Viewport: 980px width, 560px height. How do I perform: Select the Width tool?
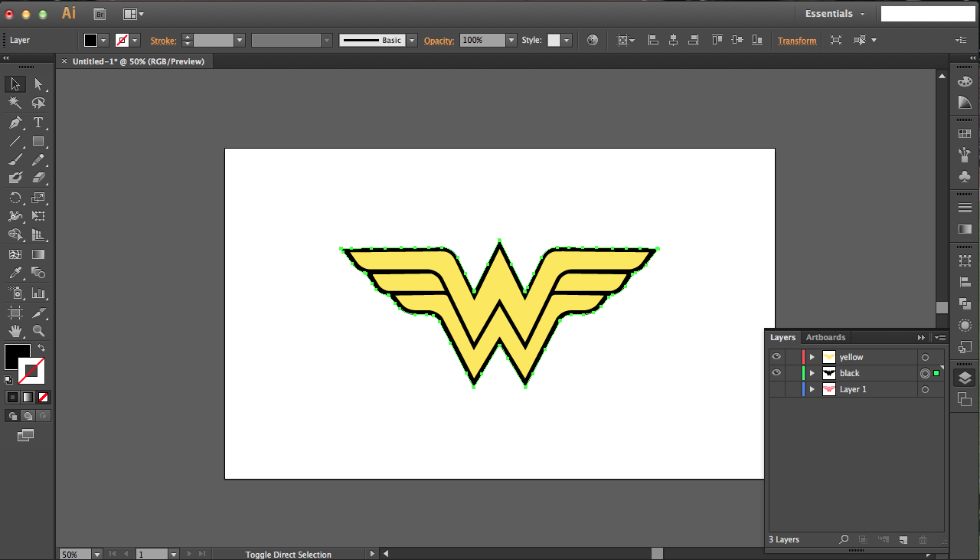click(15, 216)
